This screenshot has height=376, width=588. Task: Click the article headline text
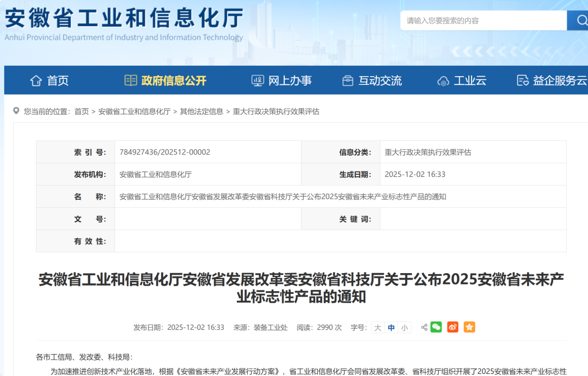pyautogui.click(x=301, y=288)
